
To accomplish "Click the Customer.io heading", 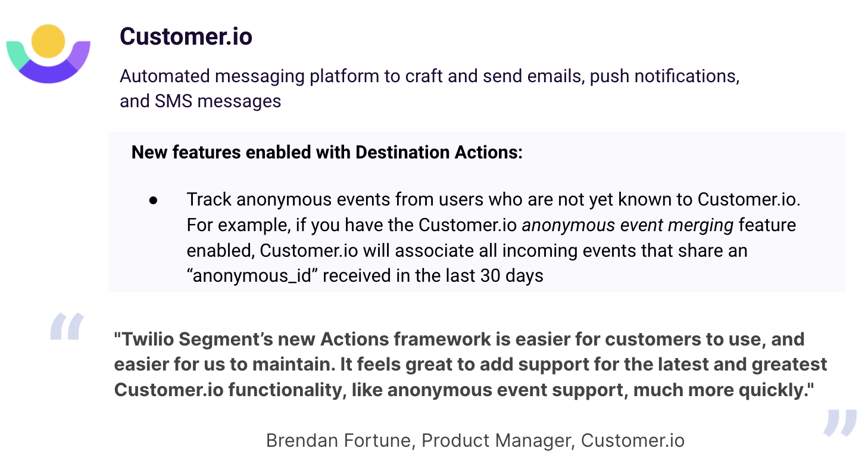I will click(186, 36).
